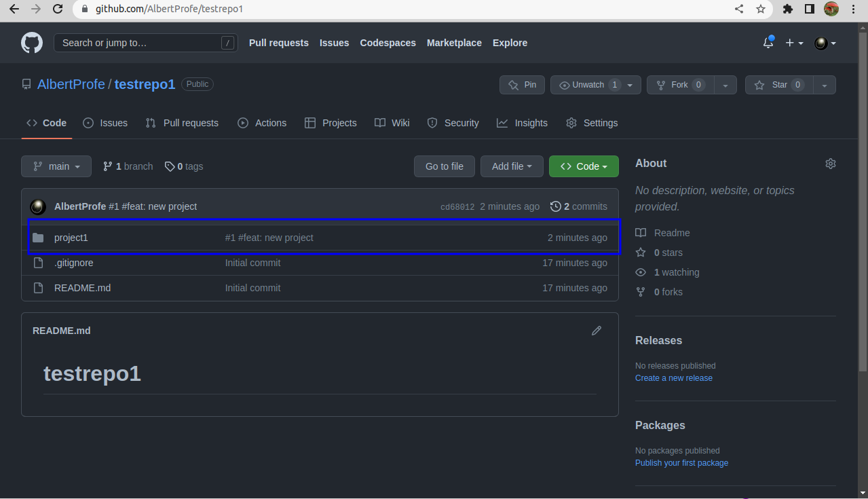Click Publish your first package
Screen dimensions: 868x499
click(681, 463)
